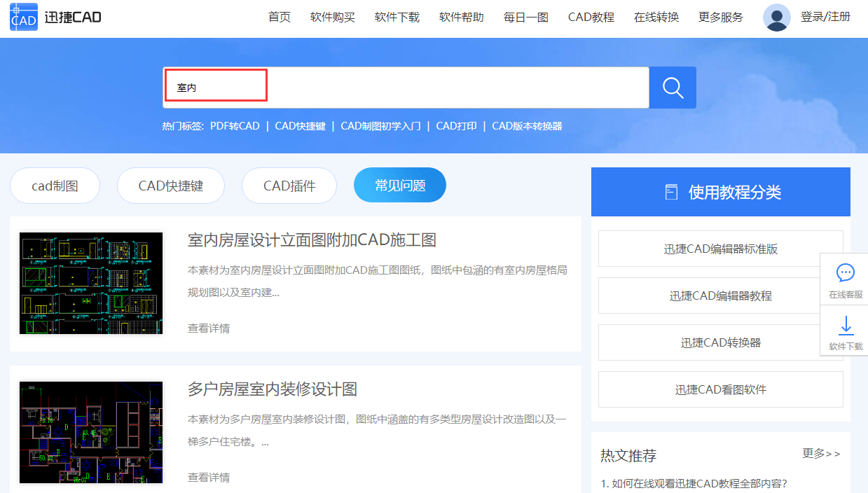Open the 迅捷CAD转换器 category link
Viewport: 868px width, 493px height.
pos(720,342)
